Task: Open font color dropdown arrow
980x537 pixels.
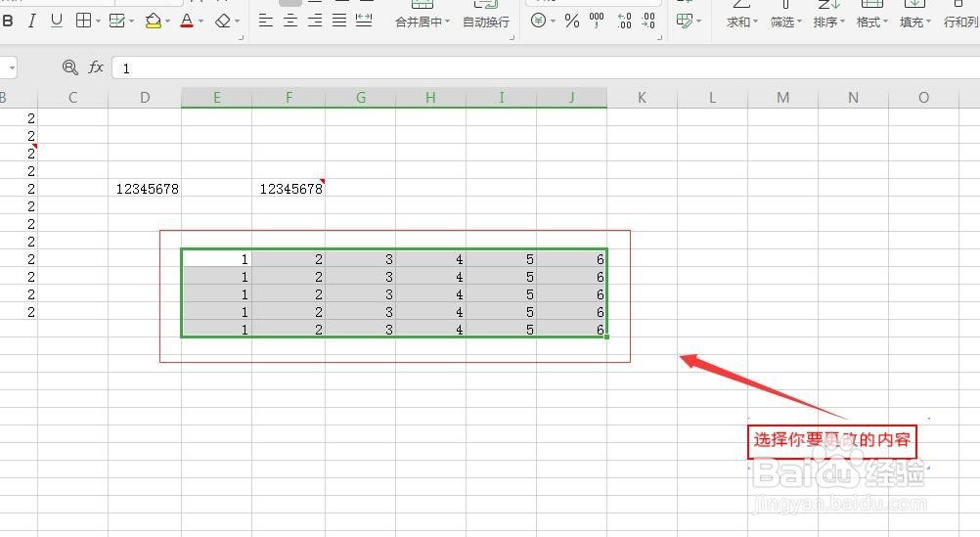Action: (200, 22)
